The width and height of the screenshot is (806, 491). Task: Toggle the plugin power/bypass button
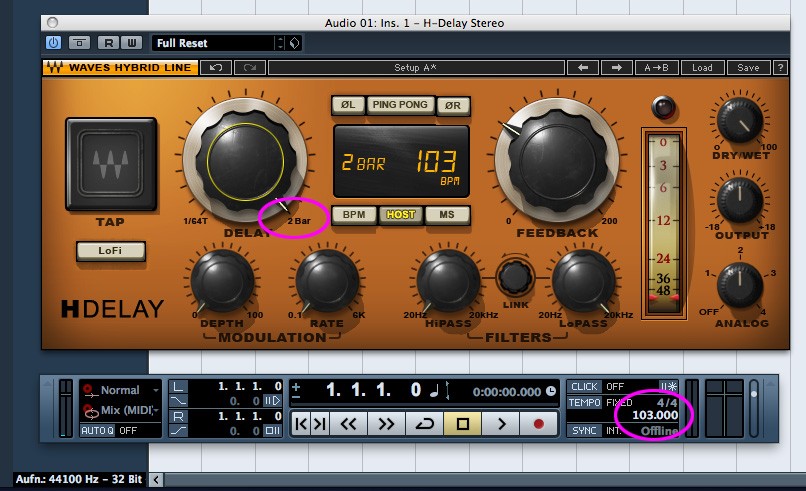tap(53, 43)
